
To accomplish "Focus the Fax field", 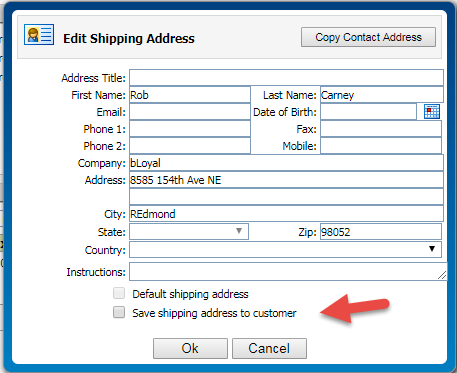I will [x=381, y=129].
